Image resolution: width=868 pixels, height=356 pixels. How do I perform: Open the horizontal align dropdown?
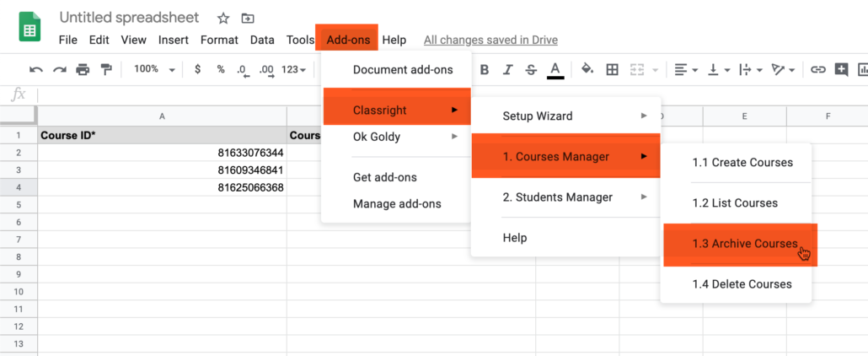686,70
